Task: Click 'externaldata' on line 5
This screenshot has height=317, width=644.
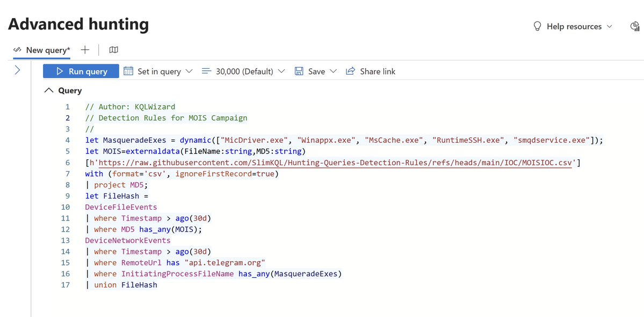Action: click(153, 151)
